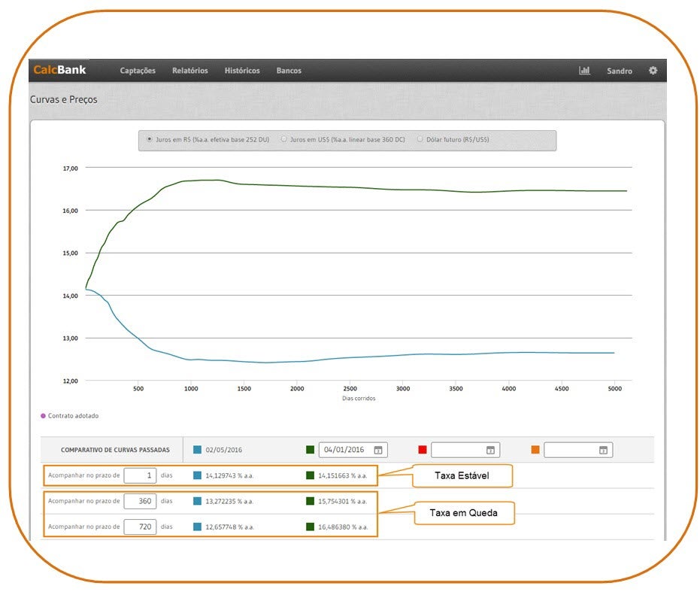This screenshot has width=700, height=595.
Task: Open the Históricos menu
Action: [242, 71]
